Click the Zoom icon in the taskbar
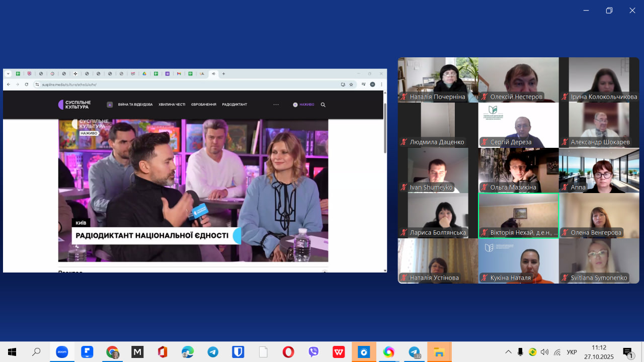The image size is (644, 362). coord(62,352)
